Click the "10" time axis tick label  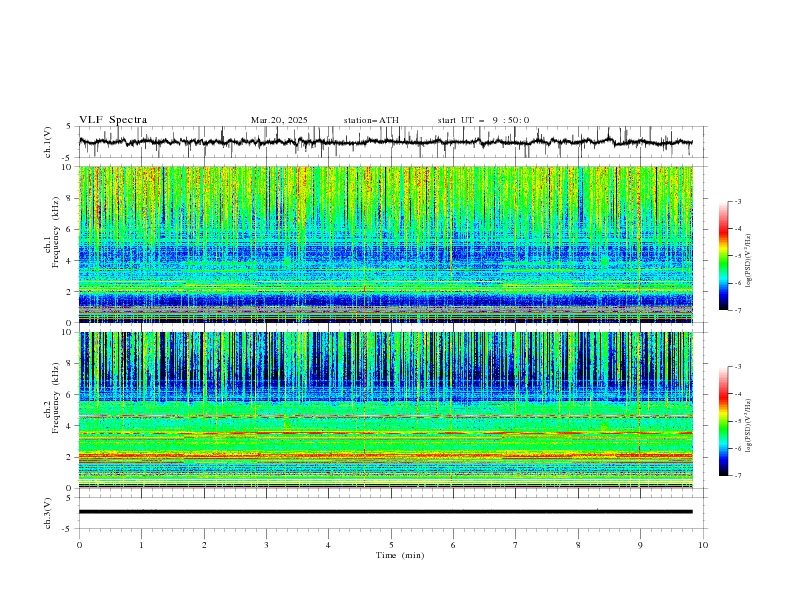(x=703, y=545)
